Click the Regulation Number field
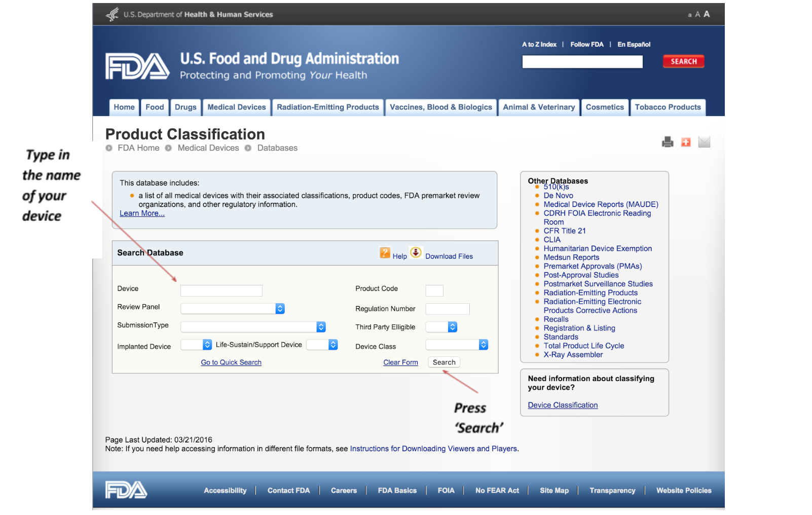The image size is (812, 515). [x=448, y=309]
